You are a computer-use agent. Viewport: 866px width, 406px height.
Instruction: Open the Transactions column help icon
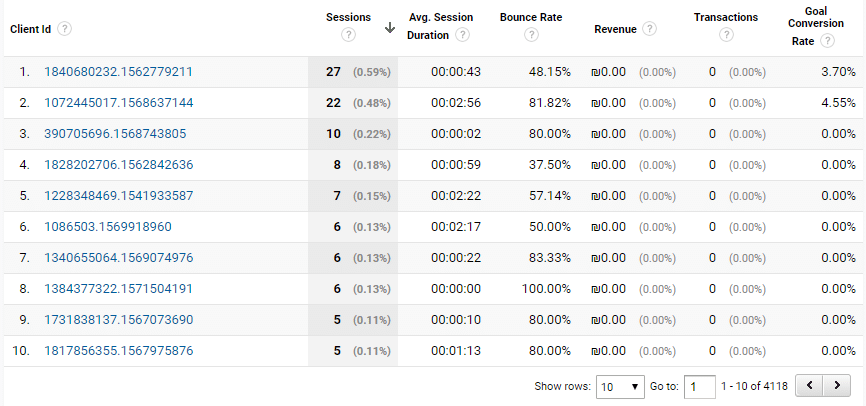click(x=726, y=35)
